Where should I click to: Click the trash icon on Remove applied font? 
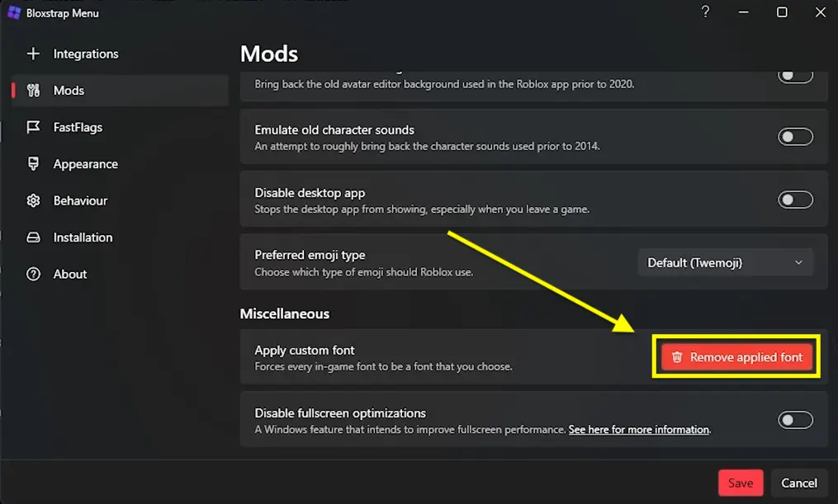click(677, 357)
